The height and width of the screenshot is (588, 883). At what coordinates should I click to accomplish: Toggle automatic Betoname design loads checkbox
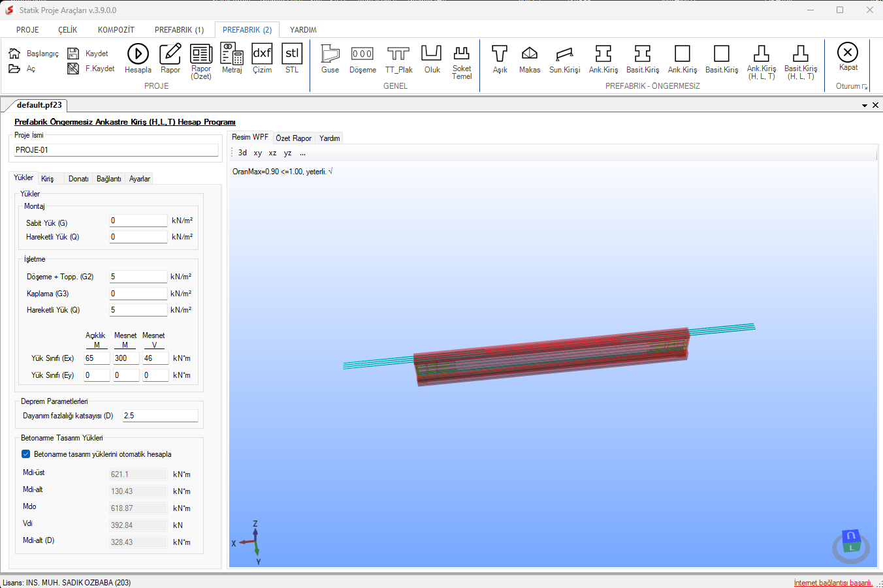[x=26, y=454]
